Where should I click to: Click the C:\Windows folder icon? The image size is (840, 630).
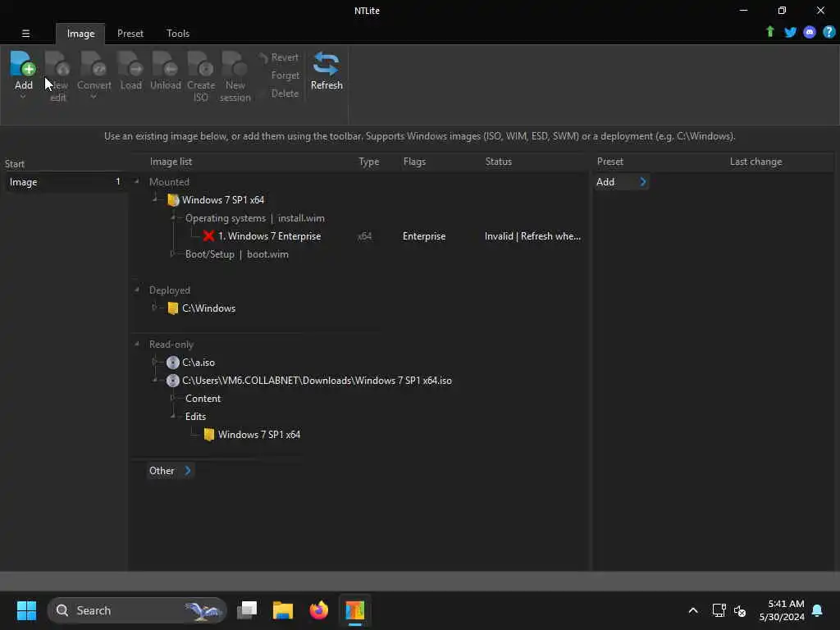pos(172,308)
